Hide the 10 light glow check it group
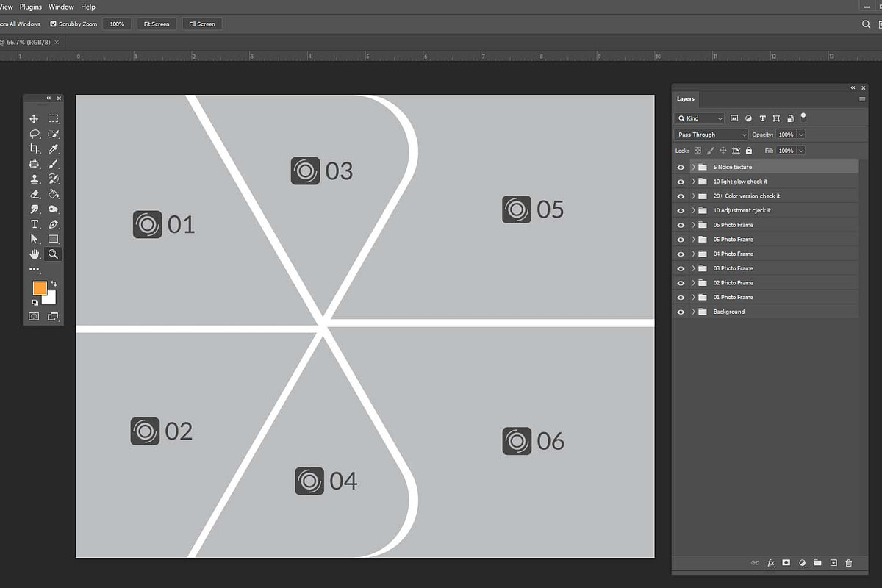This screenshot has height=588, width=882. (681, 182)
